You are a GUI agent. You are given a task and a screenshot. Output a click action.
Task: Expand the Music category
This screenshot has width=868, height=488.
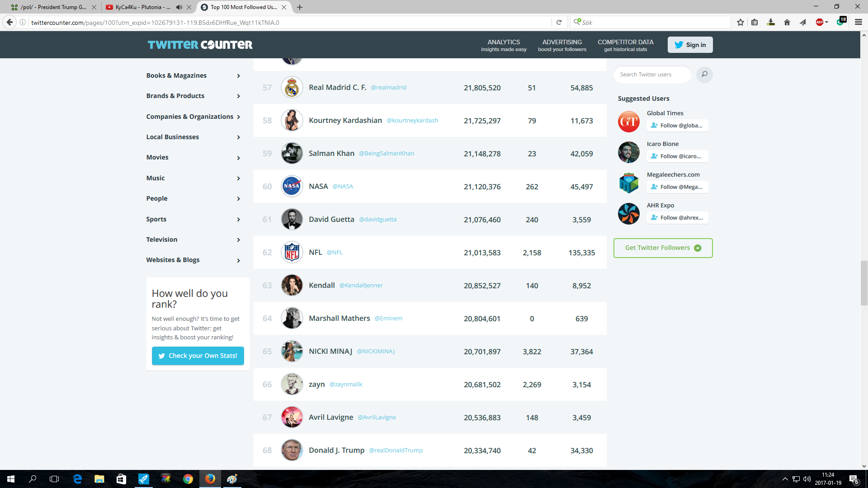pos(193,178)
